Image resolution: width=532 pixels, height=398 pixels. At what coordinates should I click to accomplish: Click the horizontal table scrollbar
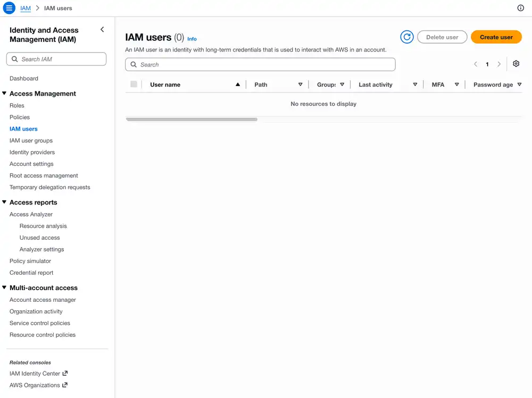[x=192, y=120]
